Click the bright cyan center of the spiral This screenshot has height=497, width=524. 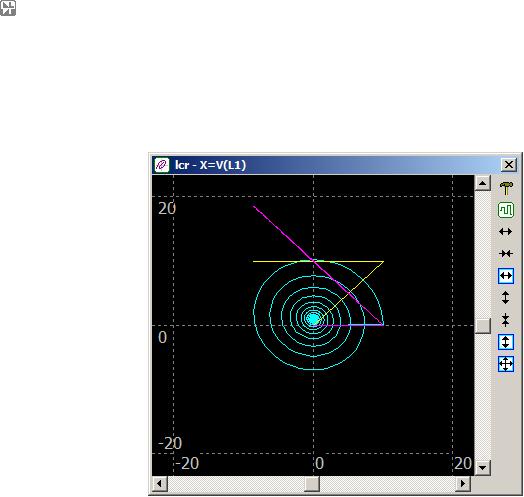pyautogui.click(x=313, y=319)
